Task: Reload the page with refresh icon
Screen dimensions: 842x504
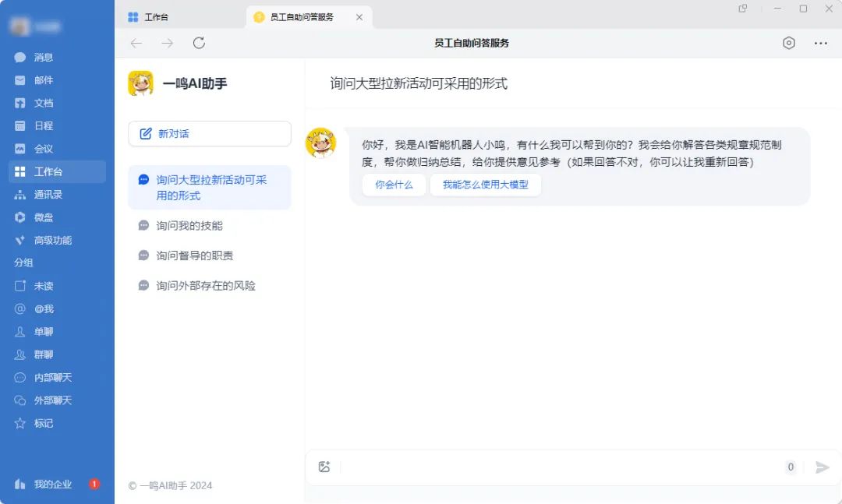Action: pos(199,43)
